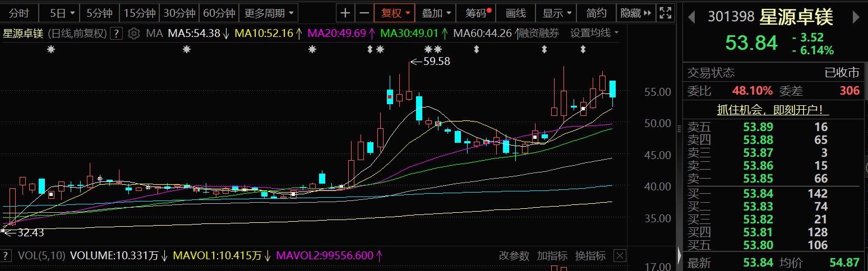Go to next stock with right arrow
This screenshot has height=271, width=868.
point(856,17)
